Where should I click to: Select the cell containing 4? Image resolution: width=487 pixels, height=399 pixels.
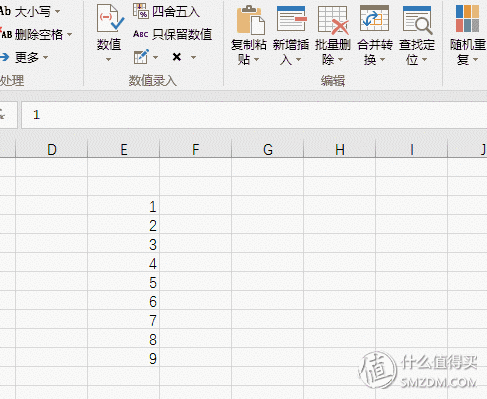pyautogui.click(x=124, y=262)
